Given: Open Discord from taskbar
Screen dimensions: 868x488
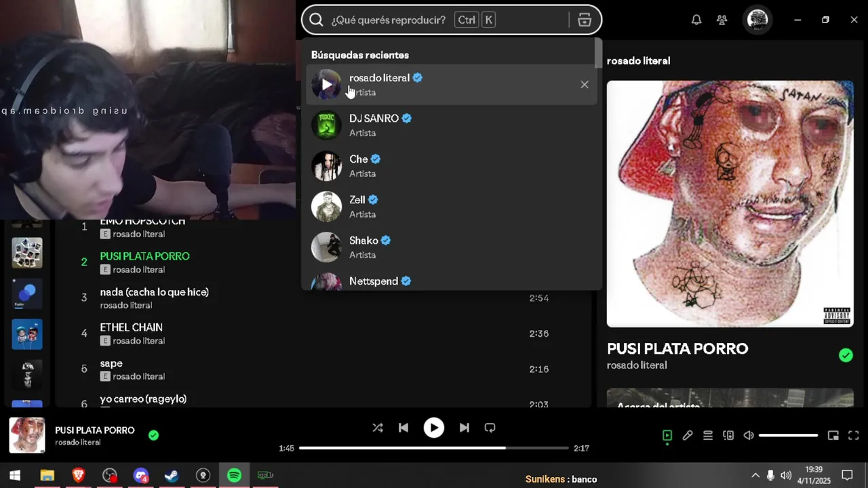Looking at the screenshot, I should coord(140,476).
